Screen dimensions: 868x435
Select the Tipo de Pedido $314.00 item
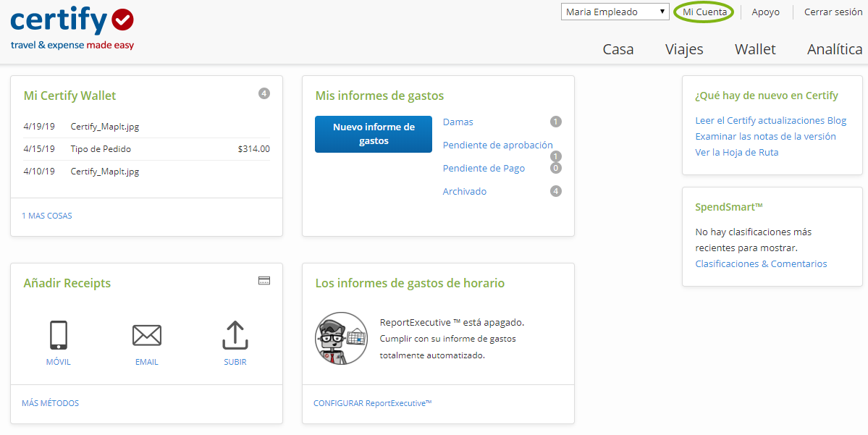tap(147, 149)
